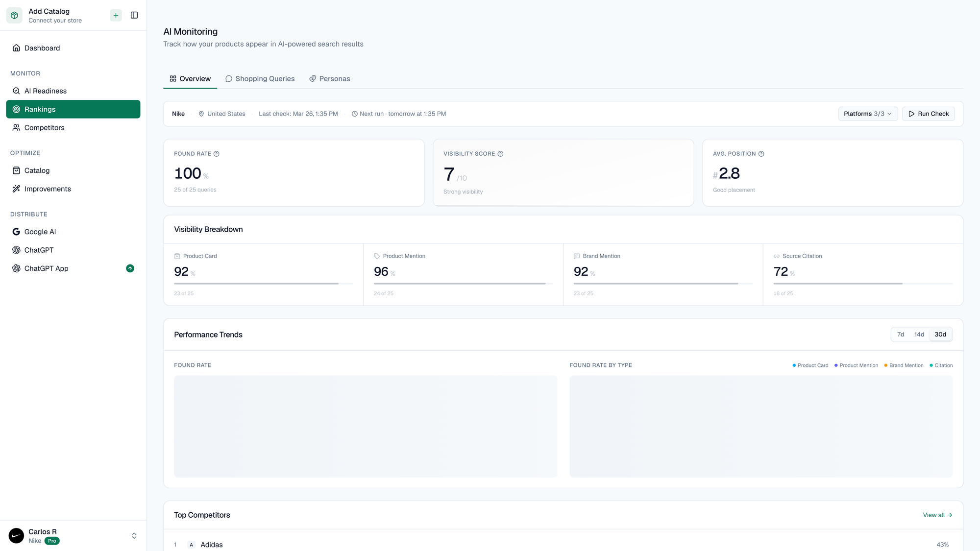Switch to the Shopping Queries tab
This screenshot has height=551, width=980.
tap(260, 79)
